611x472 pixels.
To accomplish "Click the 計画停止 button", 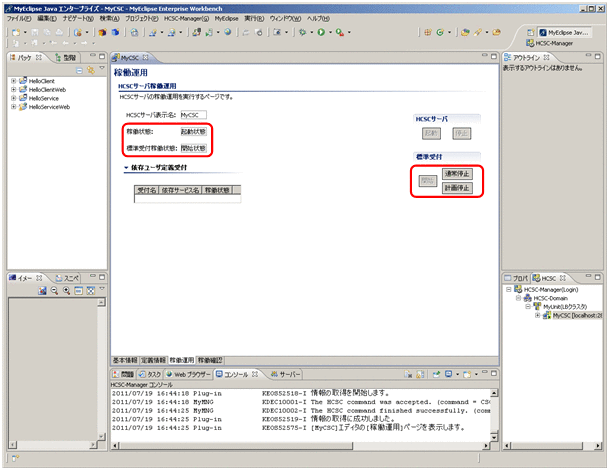I will (x=455, y=187).
